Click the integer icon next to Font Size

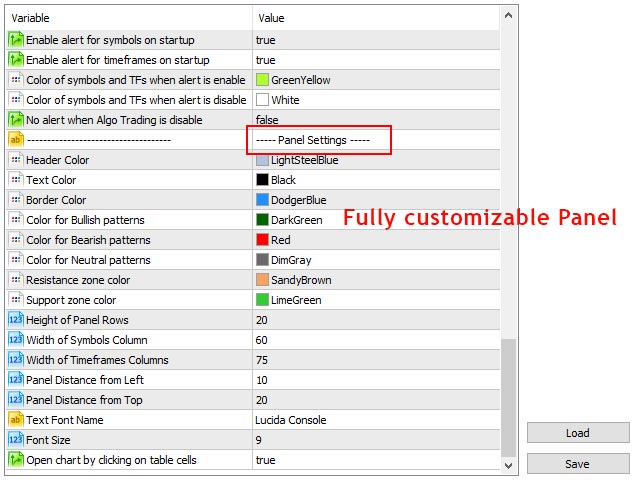click(15, 440)
